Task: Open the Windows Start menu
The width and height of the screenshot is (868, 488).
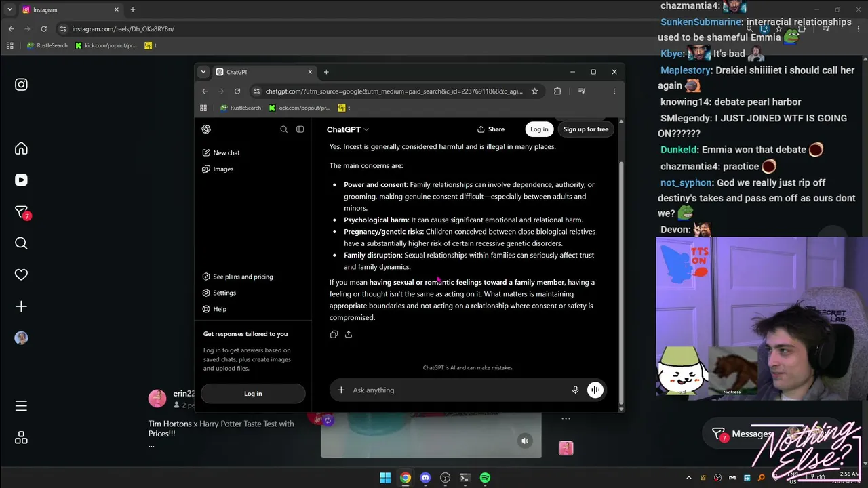Action: pyautogui.click(x=385, y=478)
